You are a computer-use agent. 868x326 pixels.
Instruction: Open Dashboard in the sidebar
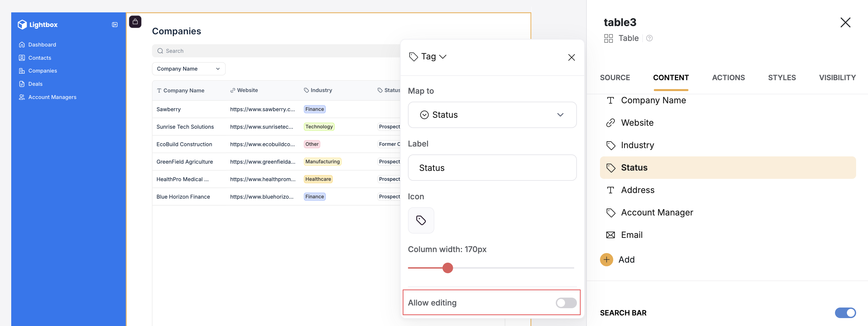tap(42, 45)
